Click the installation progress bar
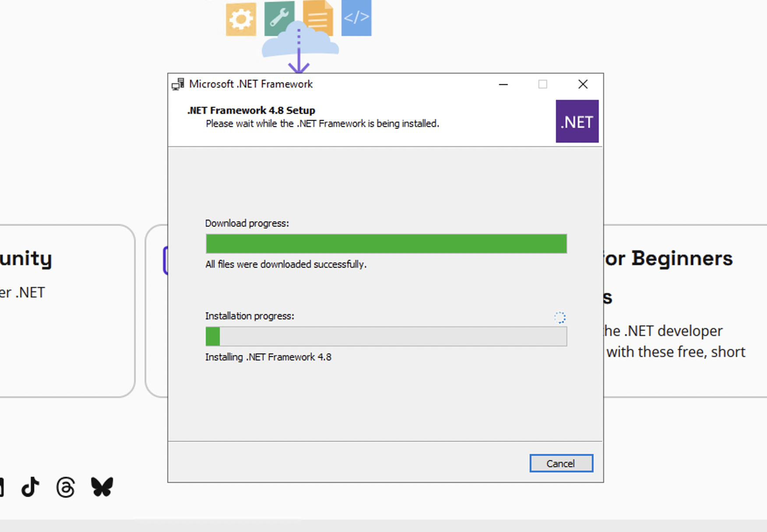This screenshot has width=767, height=532. coord(386,336)
